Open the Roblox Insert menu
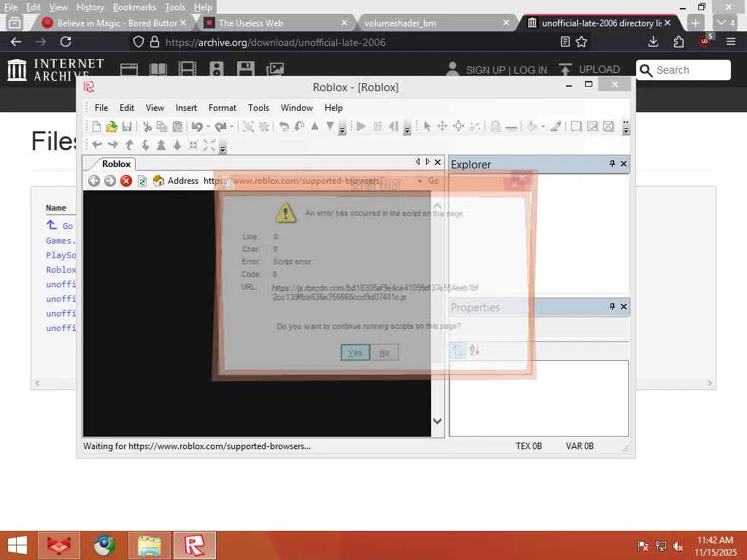 186,108
